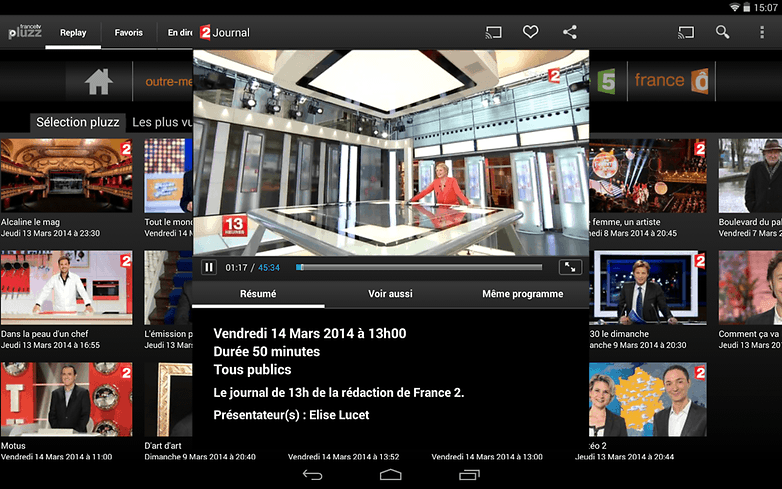Cast the Journal video to a screen
This screenshot has width=782, height=489.
(x=493, y=32)
